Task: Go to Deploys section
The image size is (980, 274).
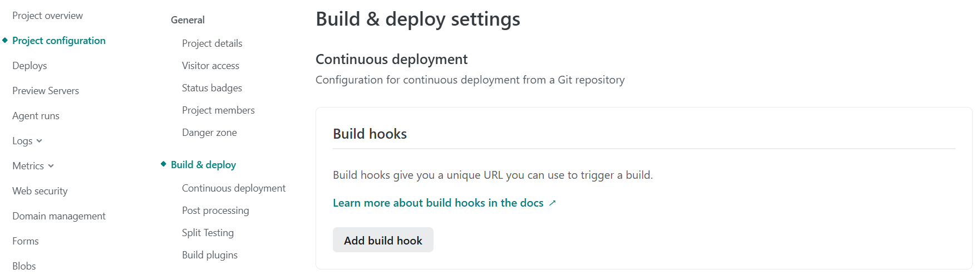Action: [29, 66]
